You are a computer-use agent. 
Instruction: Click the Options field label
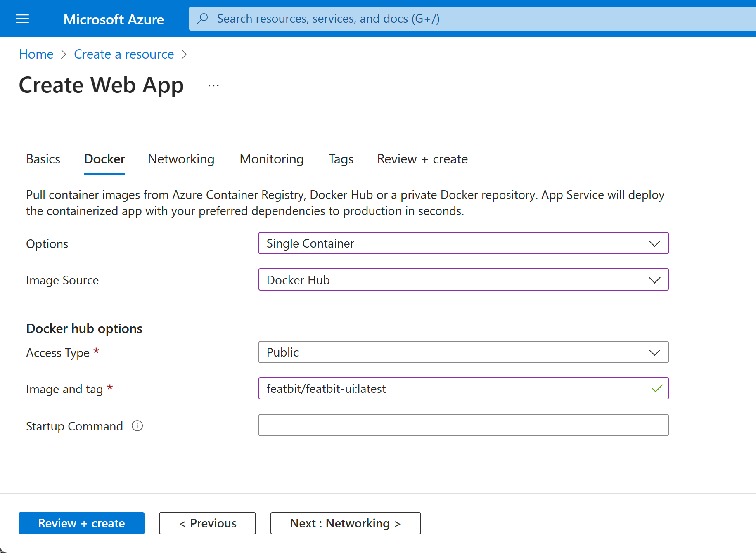coord(47,244)
